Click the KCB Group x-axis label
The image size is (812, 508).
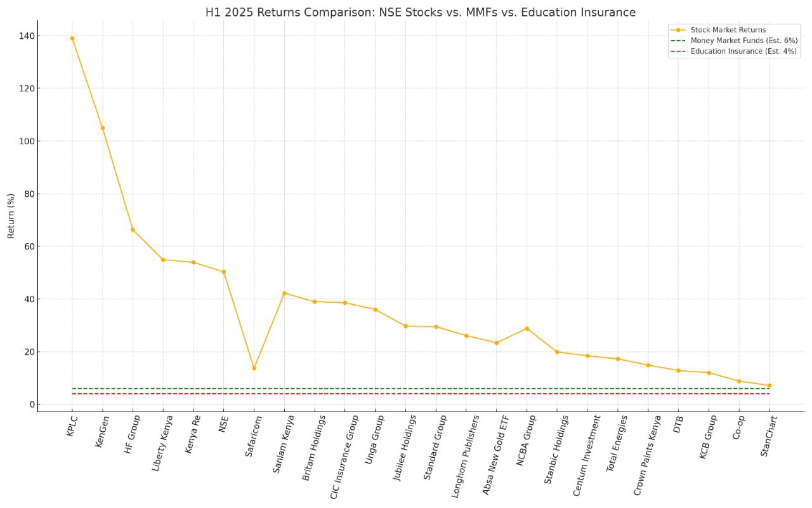[x=707, y=437]
